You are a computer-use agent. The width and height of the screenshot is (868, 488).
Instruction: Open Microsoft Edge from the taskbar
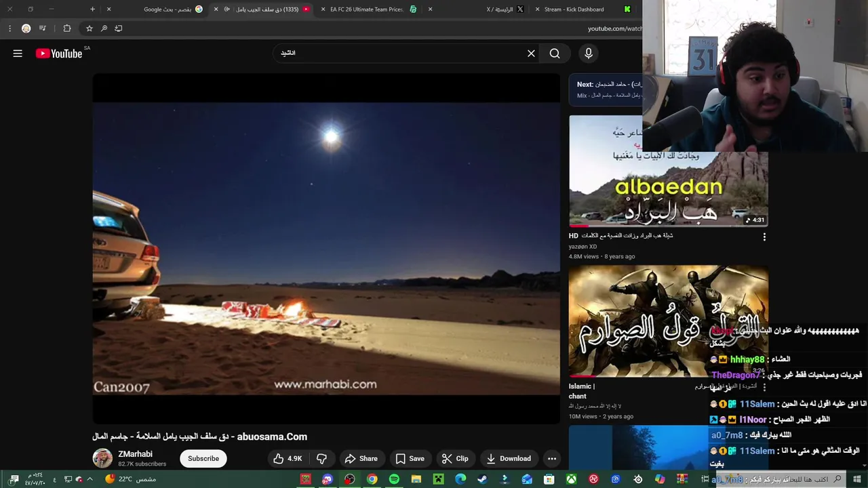click(x=460, y=479)
